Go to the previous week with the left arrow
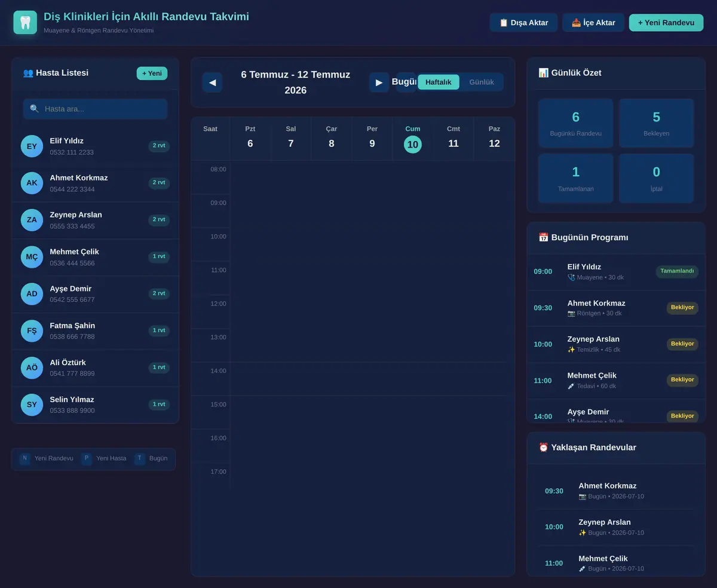The image size is (717, 588). click(212, 82)
